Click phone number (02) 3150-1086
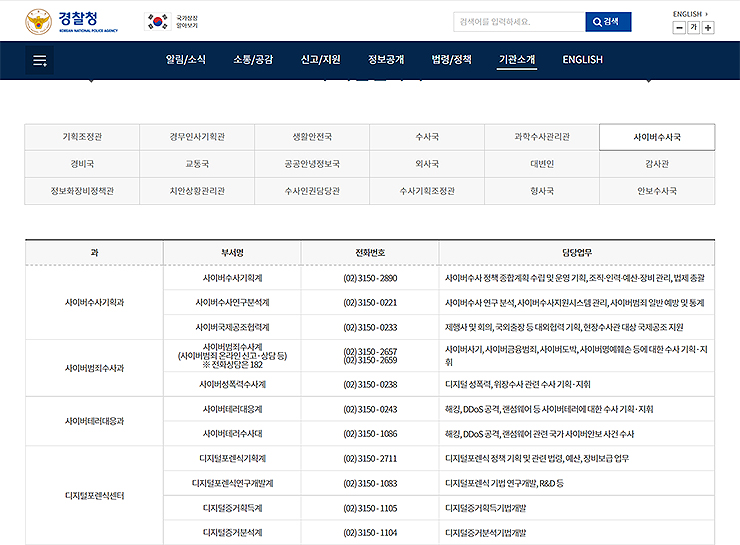The width and height of the screenshot is (740, 545). pos(370,434)
